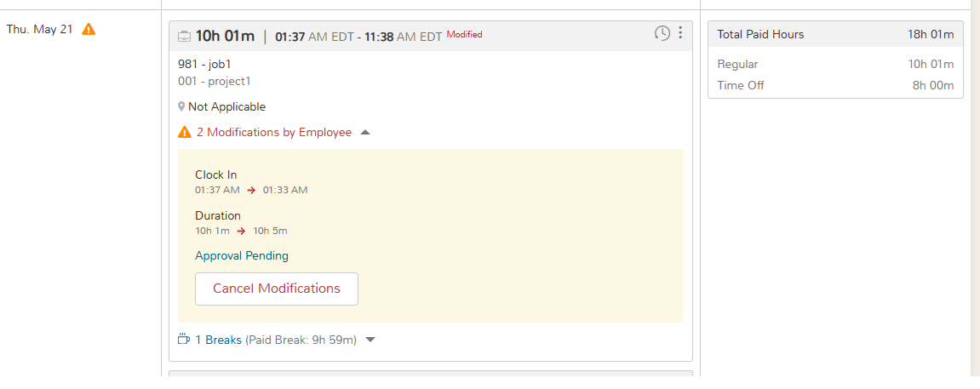980x389 pixels.
Task: Click the red arrow in the Duration change
Action: tap(241, 231)
